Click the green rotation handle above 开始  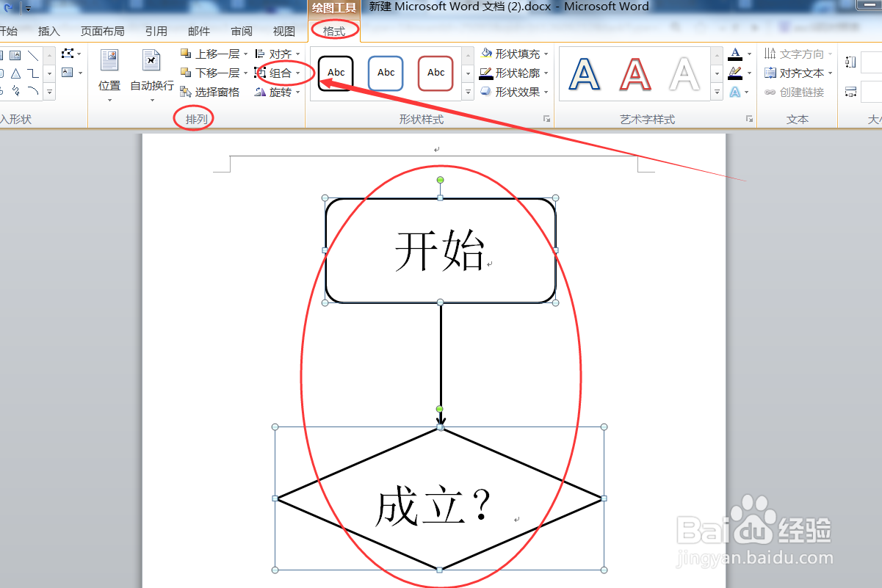(440, 180)
